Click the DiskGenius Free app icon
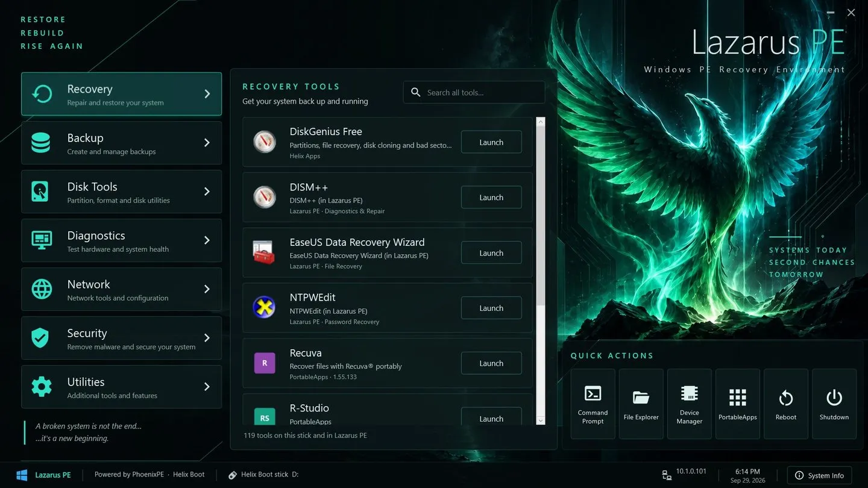This screenshot has height=488, width=868. click(265, 142)
